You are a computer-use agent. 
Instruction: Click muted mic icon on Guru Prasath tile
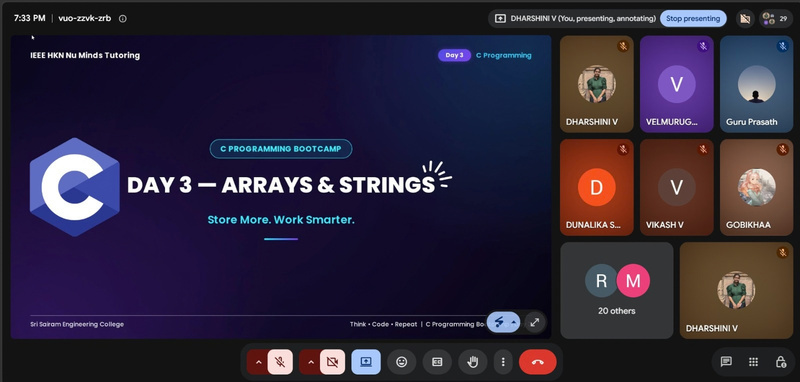tap(783, 46)
